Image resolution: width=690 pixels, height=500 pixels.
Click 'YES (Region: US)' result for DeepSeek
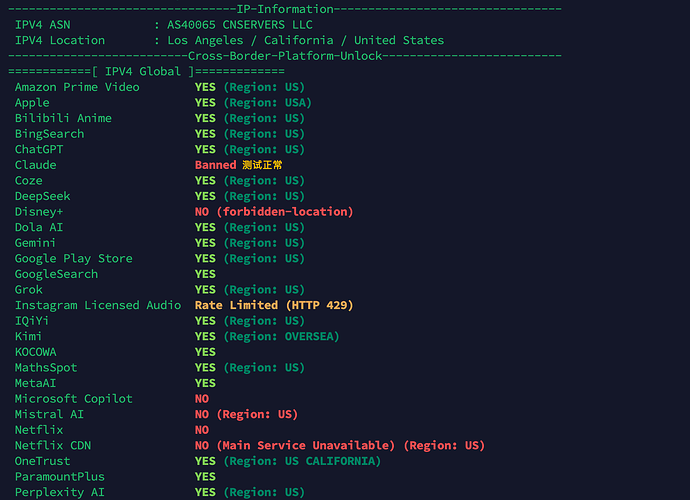[250, 196]
